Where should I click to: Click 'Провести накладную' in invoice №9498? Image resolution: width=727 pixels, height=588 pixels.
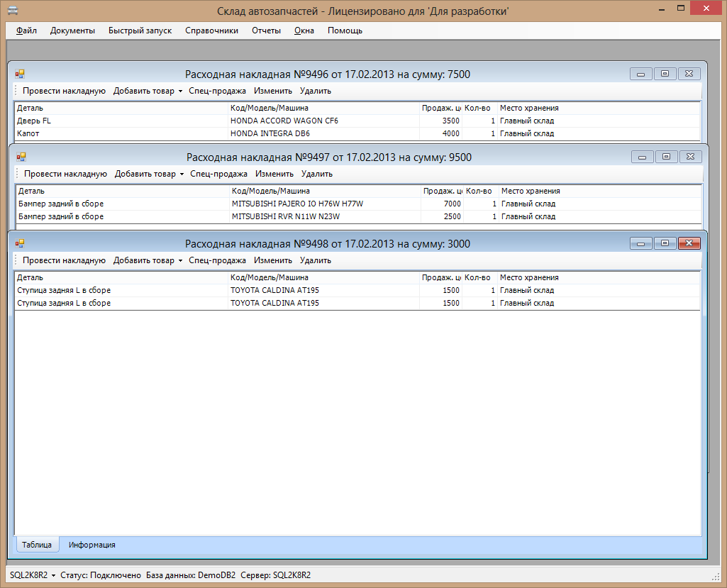64,260
